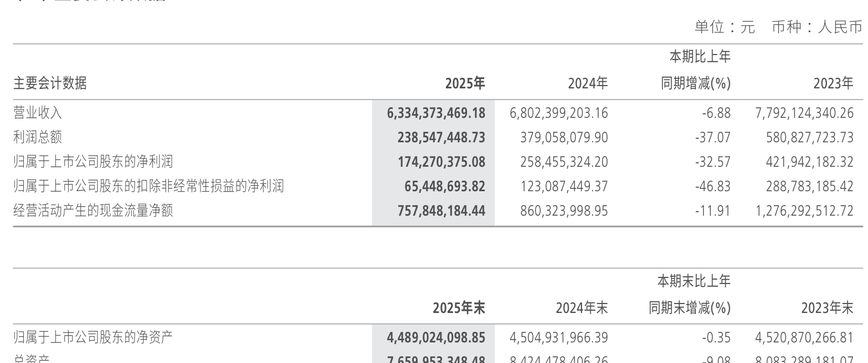
Task: Click the 单位：元 币种：人民币 note
Action: pos(778,27)
